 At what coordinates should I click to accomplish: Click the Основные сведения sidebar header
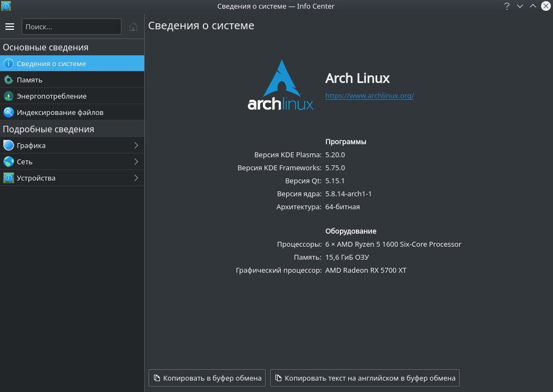(46, 47)
